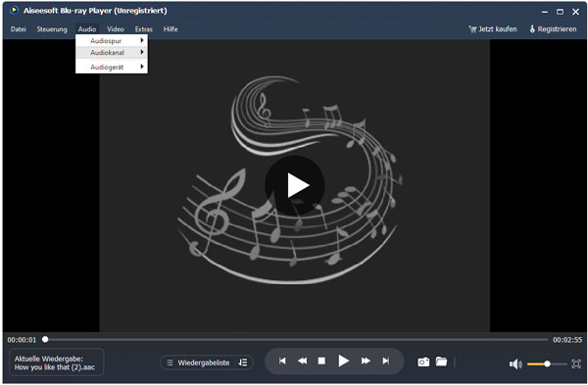The height and width of the screenshot is (385, 588).
Task: Click the Jetzt kaufen link
Action: [x=493, y=29]
